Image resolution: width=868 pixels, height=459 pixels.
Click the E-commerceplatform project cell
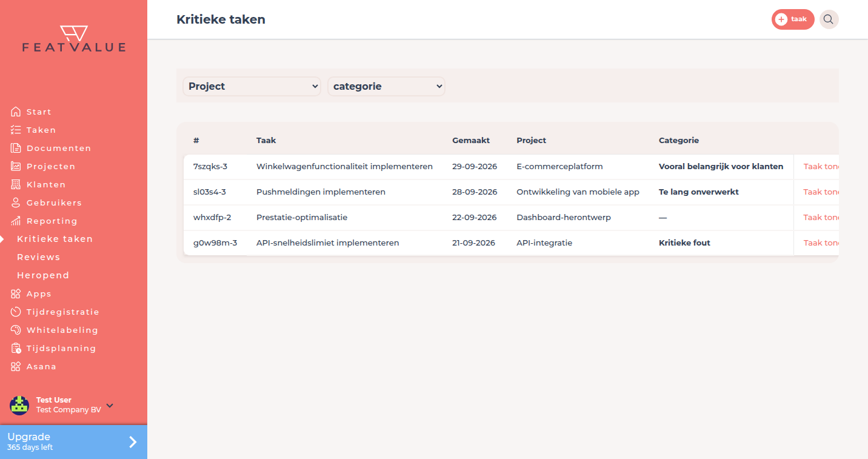pos(559,166)
